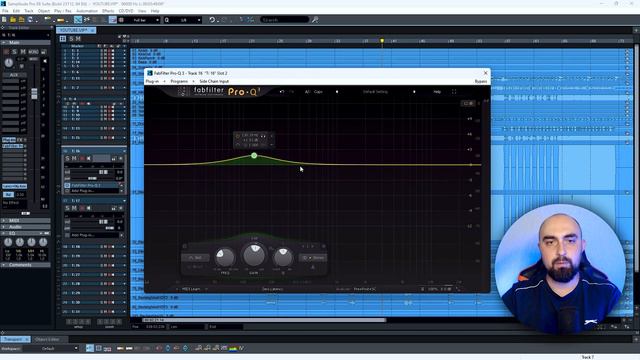
Task: Toggle Pro-Q full screen icon
Action: pyautogui.click(x=454, y=92)
